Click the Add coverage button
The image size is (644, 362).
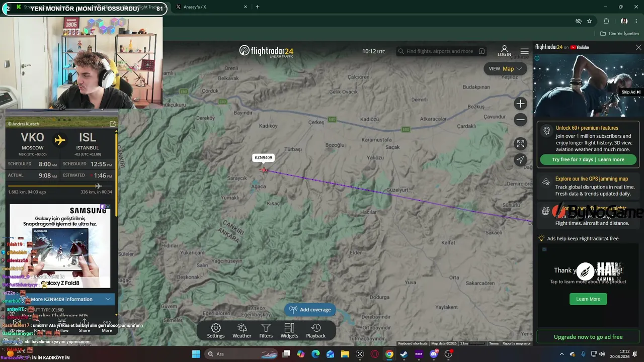click(x=310, y=310)
